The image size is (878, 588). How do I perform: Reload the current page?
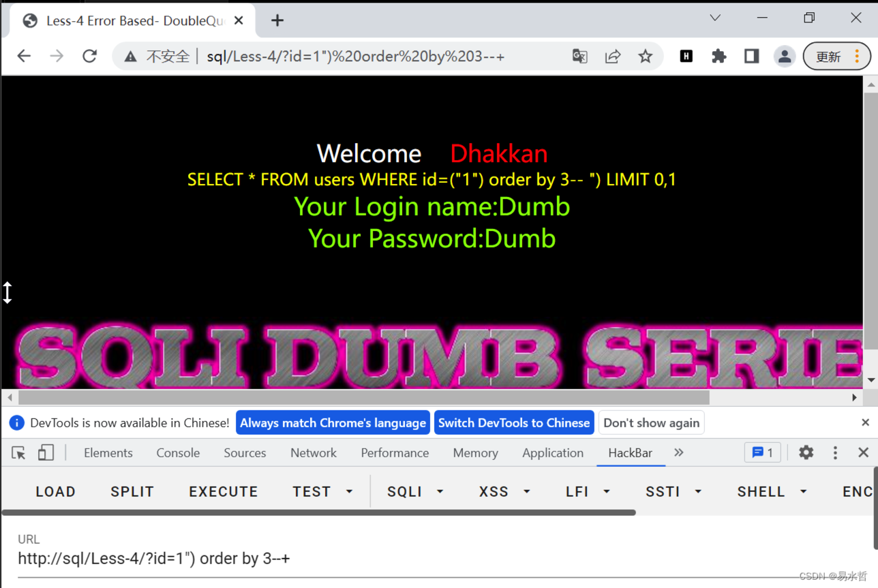tap(89, 57)
